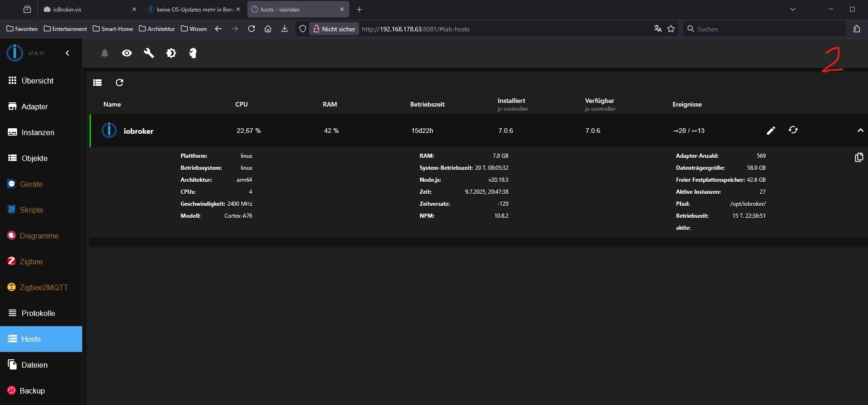
Task: Edit iobroker host with pencil icon
Action: (x=771, y=131)
